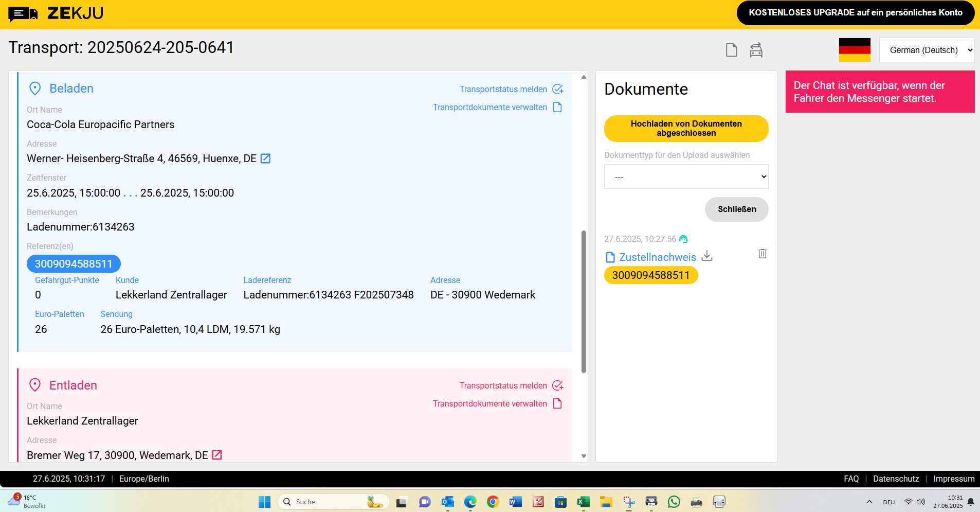Click the transport panel scrollbar thumb
Image resolution: width=980 pixels, height=512 pixels.
coord(584,302)
